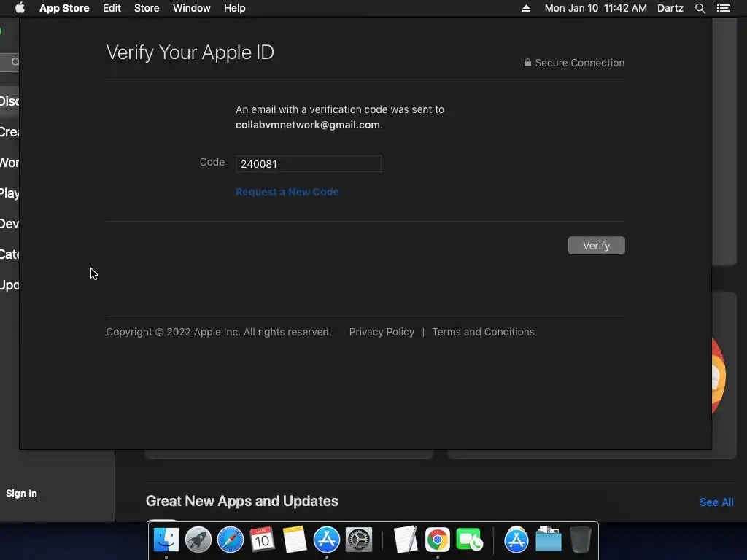Screen dimensions: 747x560
Task: Open the Window menu
Action: click(192, 8)
